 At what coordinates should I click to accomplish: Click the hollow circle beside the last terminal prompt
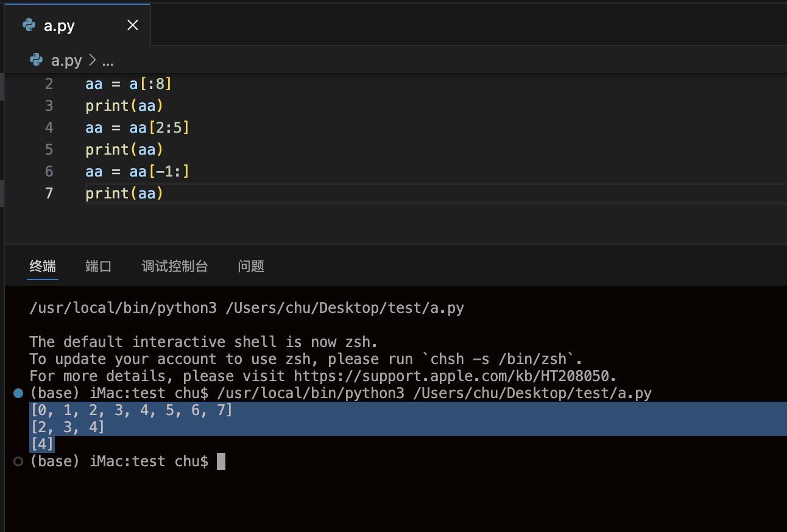[17, 461]
